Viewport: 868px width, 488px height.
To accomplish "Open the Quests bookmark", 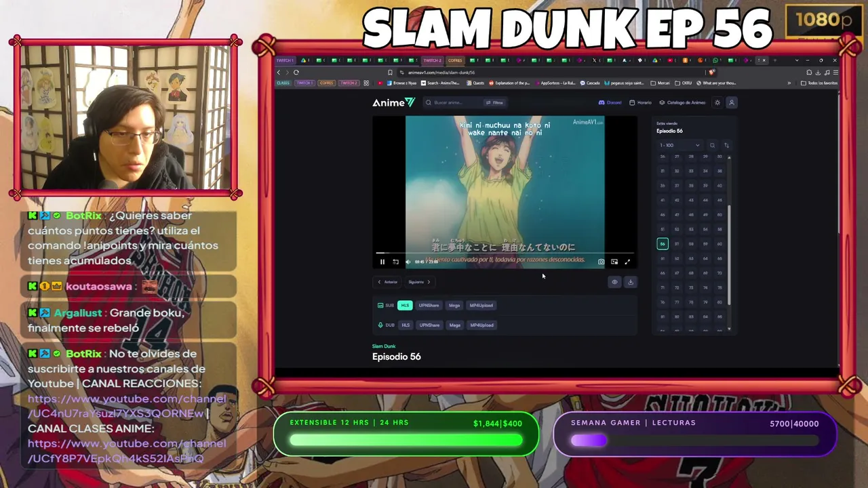I will click(x=475, y=83).
